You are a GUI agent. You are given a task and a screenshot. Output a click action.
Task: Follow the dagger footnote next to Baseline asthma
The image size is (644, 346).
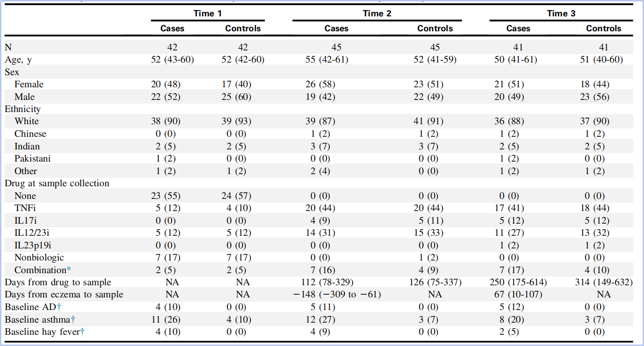click(72, 319)
